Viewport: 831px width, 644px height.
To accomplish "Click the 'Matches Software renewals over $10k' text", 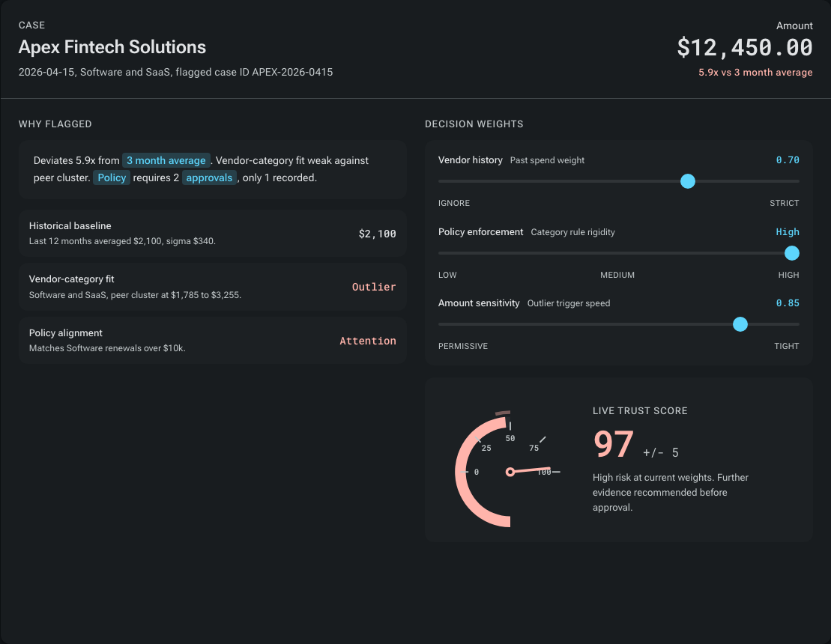I will click(x=107, y=348).
